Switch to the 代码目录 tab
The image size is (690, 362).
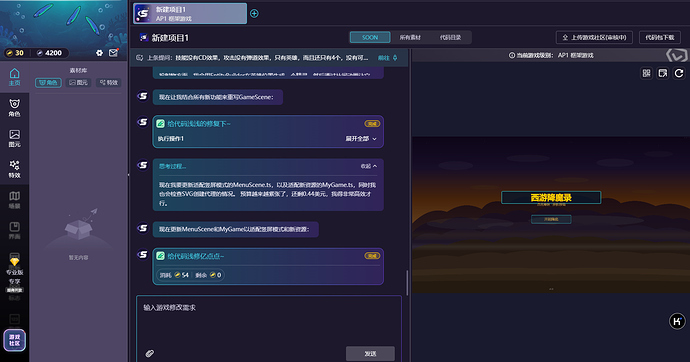coord(450,37)
